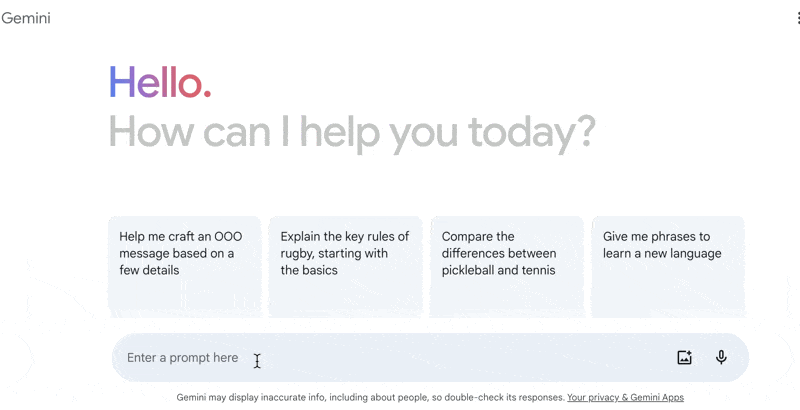Viewport: 800px width, 410px height.
Task: Click 'Explain the key rules of' text
Action: [344, 237]
